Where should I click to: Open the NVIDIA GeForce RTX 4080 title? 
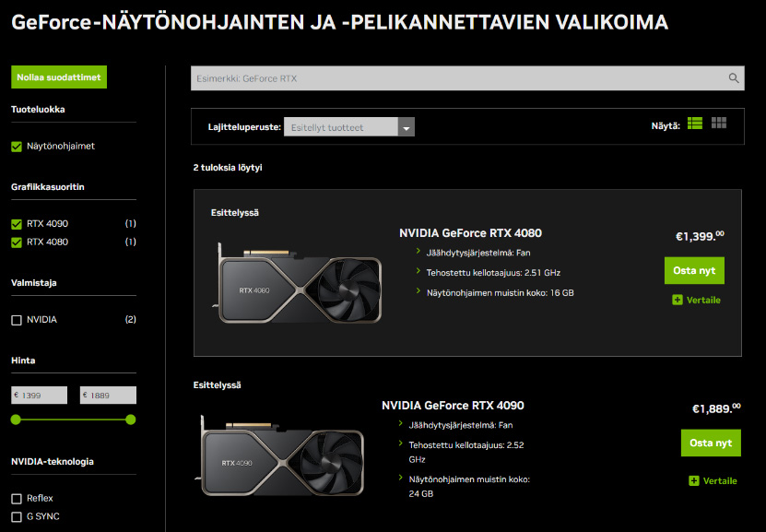470,233
